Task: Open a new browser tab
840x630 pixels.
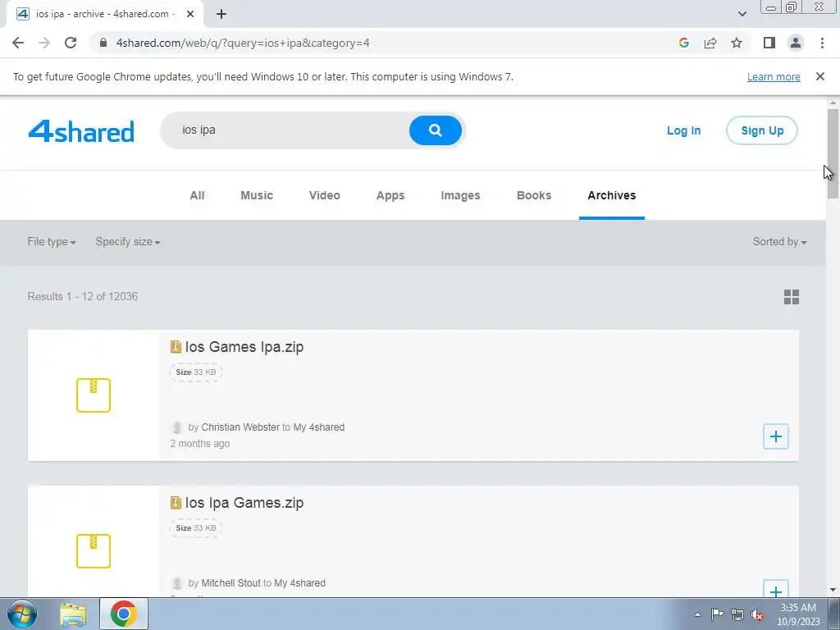Action: pos(221,14)
